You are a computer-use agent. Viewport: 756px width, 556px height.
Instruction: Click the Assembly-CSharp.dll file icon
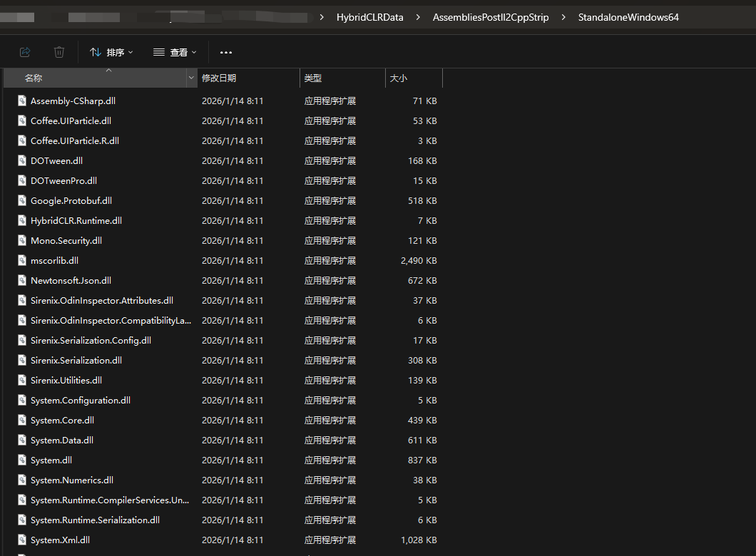point(22,101)
